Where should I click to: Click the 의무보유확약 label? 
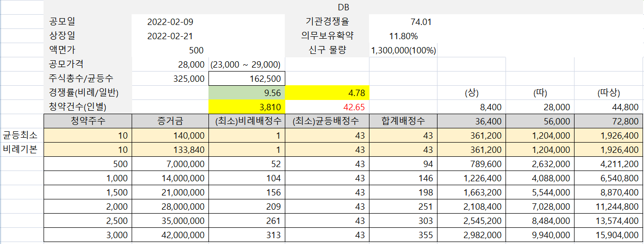327,36
